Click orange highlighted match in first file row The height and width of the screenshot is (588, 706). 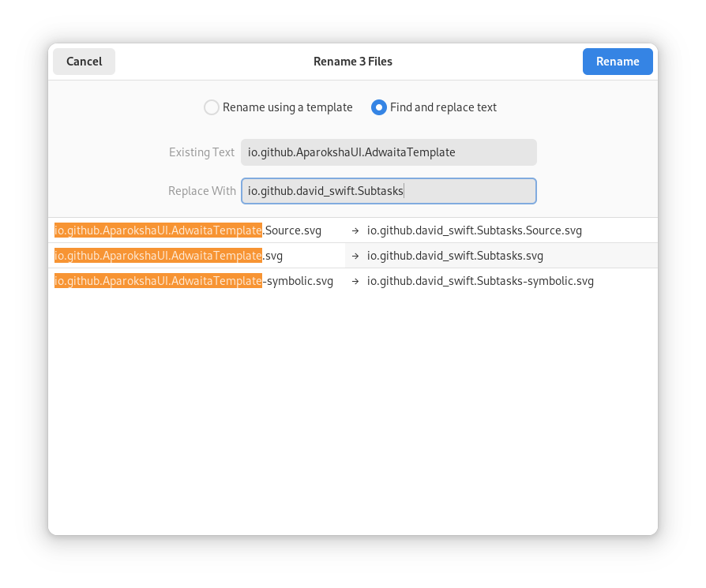(158, 230)
